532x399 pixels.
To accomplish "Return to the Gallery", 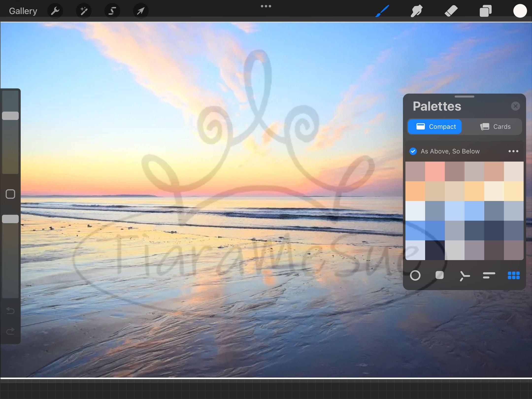I will point(23,11).
